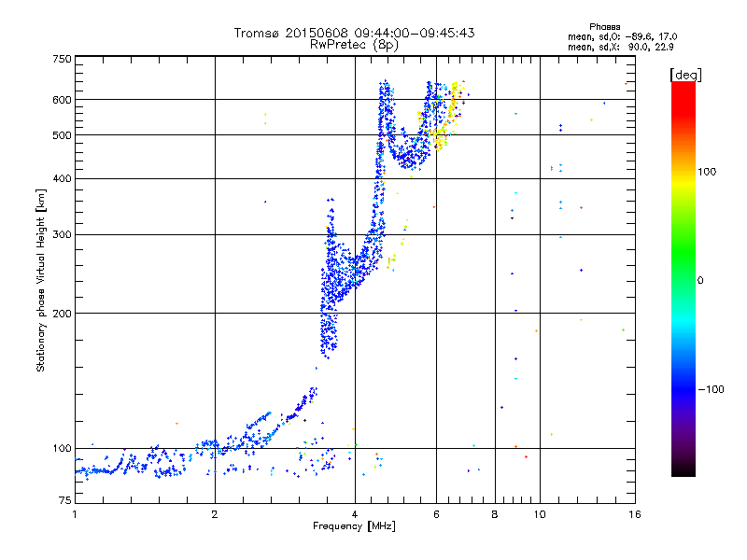Viewport: 747px width, 560px height.
Task: Click the '200' y-axis tick label
Action: pyautogui.click(x=62, y=314)
